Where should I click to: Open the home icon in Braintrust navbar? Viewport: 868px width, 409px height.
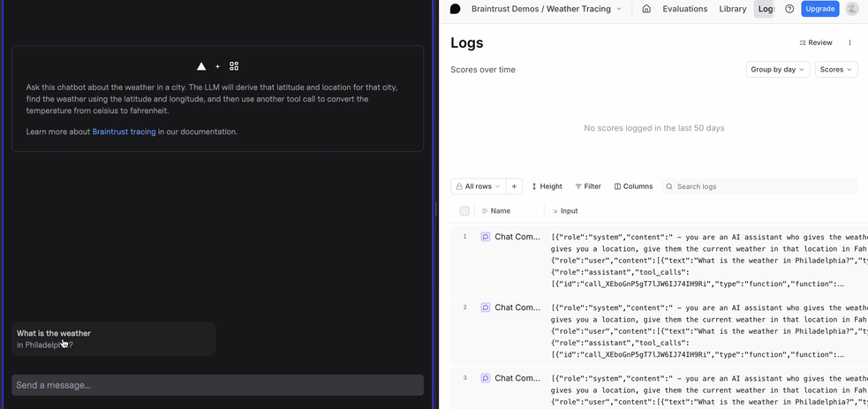[x=646, y=9]
